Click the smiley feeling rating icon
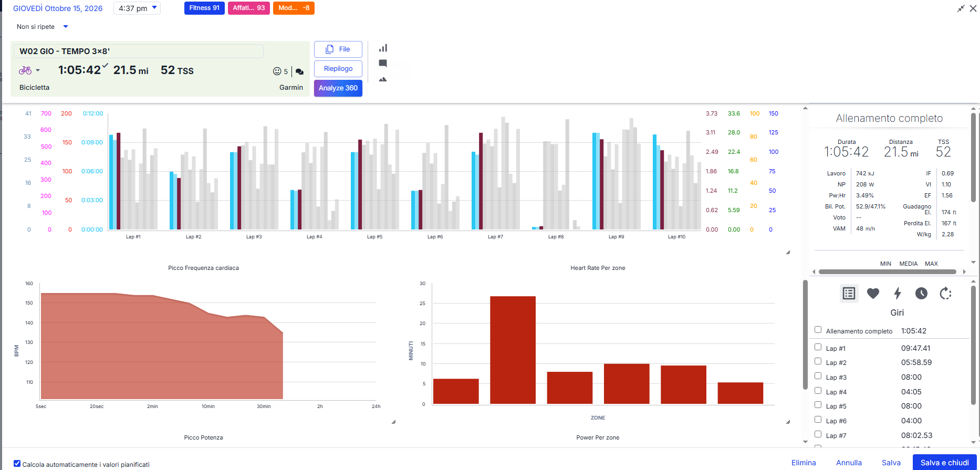 (277, 71)
